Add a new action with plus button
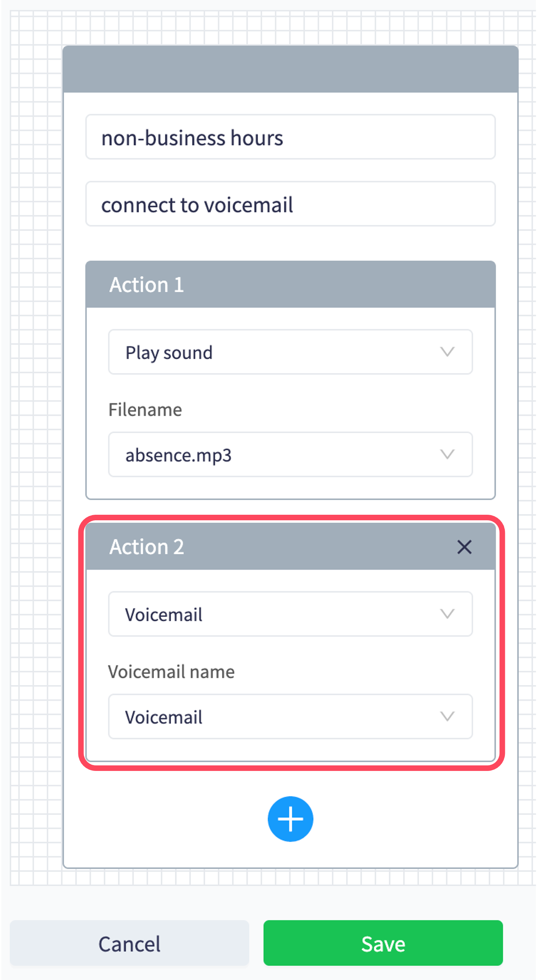The height and width of the screenshot is (980, 537). 290,819
